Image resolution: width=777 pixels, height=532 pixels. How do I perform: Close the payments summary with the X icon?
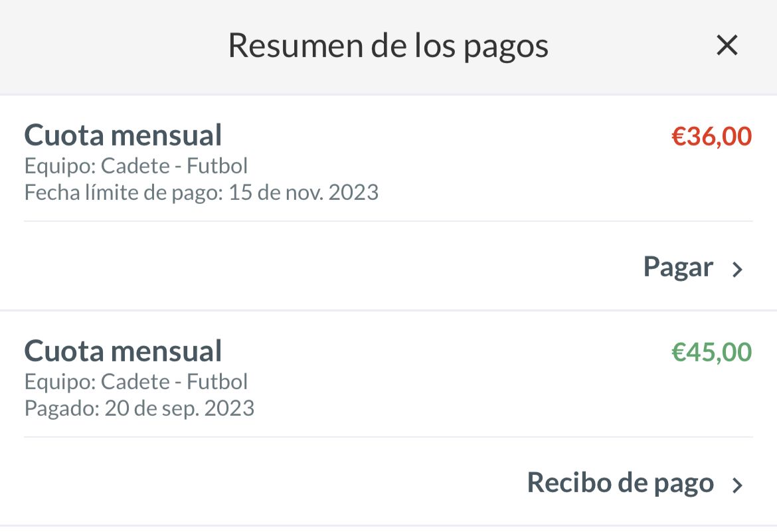(727, 46)
